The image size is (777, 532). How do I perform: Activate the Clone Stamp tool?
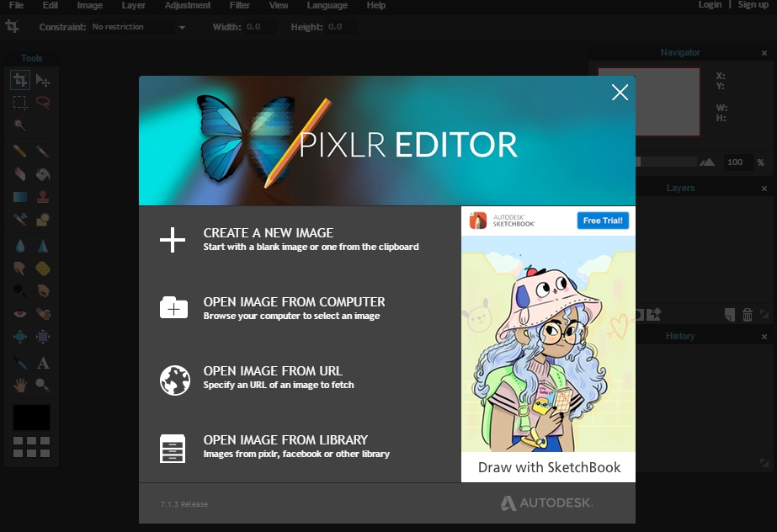43,197
